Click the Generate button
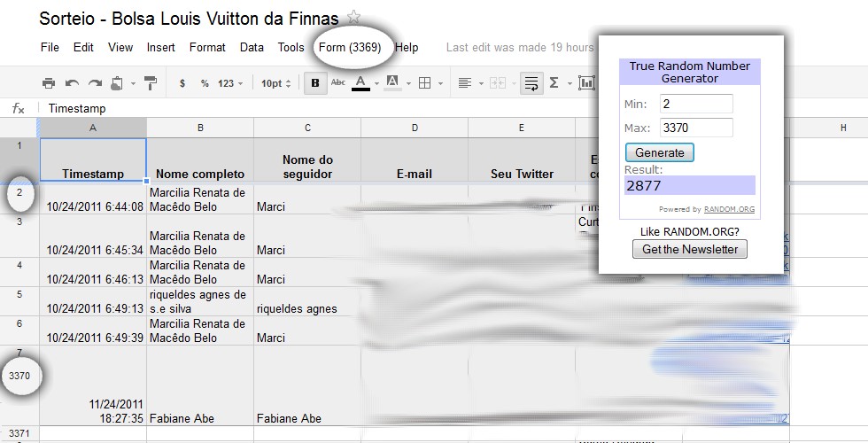 [659, 152]
